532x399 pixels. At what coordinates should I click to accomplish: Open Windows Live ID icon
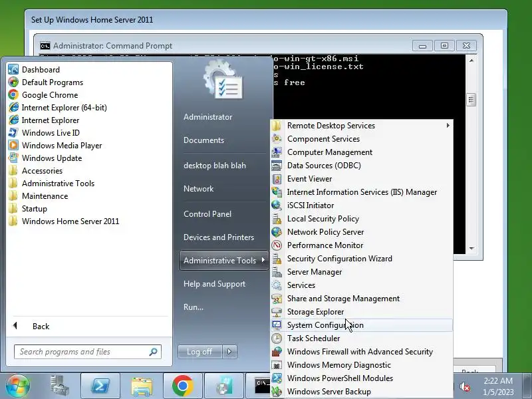click(13, 132)
